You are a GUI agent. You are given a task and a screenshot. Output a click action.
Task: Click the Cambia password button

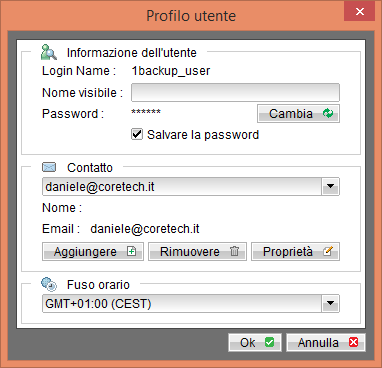pyautogui.click(x=298, y=114)
